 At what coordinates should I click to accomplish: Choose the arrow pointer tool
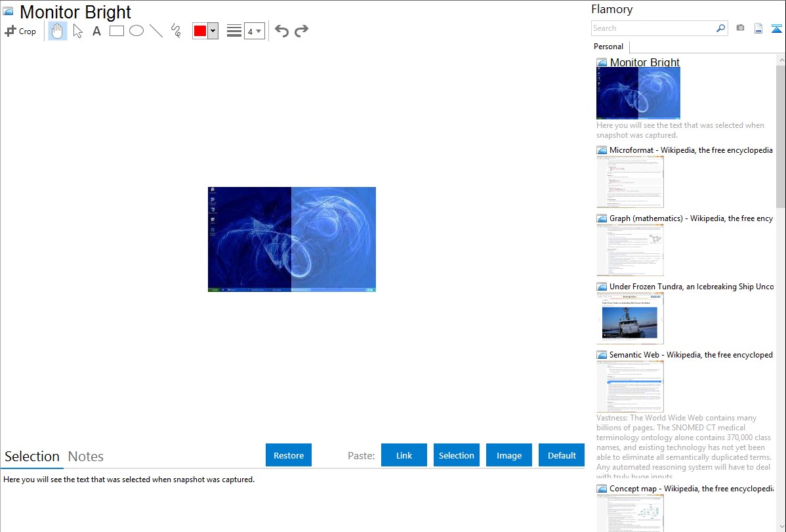pyautogui.click(x=77, y=31)
